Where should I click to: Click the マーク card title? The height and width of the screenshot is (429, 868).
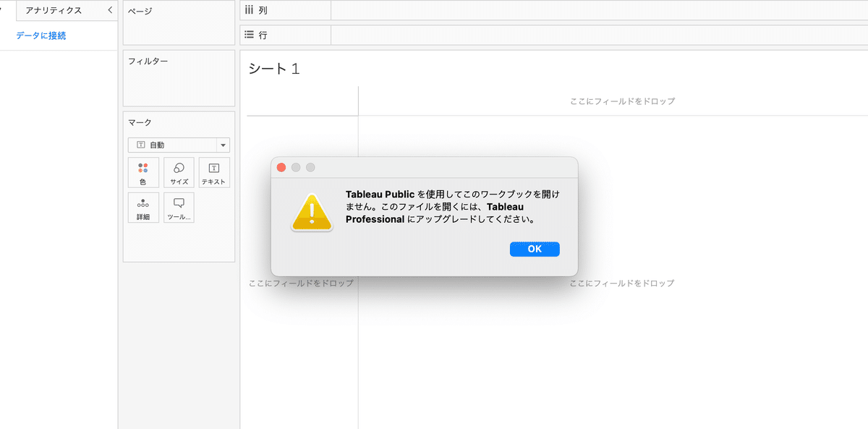140,123
